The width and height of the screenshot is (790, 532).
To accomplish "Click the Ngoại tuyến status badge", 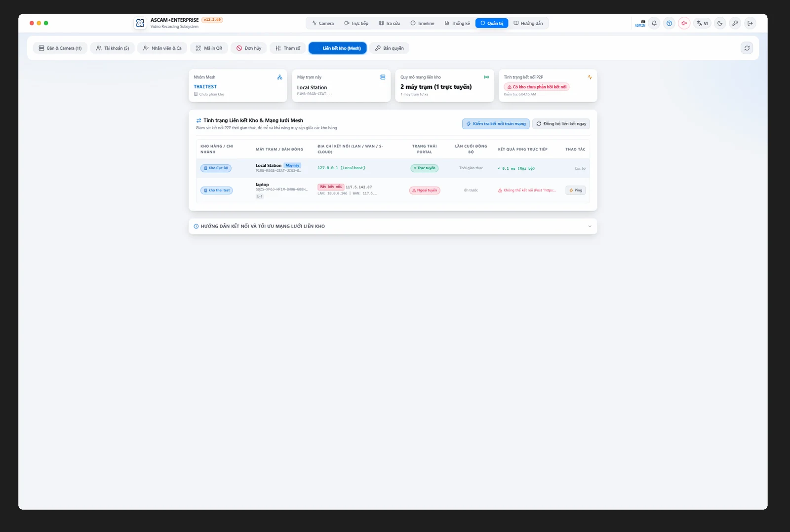I will click(x=425, y=190).
